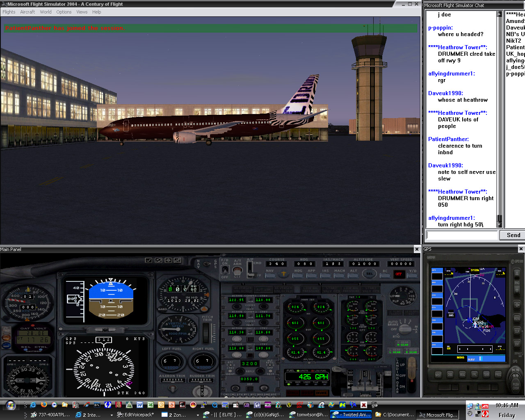Click Send button in chat window
The height and width of the screenshot is (420, 525).
513,235
